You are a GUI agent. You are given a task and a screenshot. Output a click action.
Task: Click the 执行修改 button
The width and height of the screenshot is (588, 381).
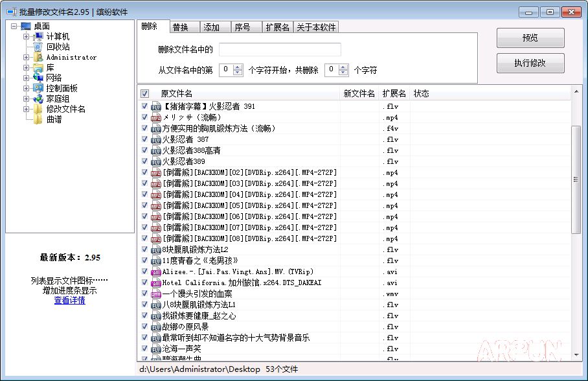tap(530, 63)
